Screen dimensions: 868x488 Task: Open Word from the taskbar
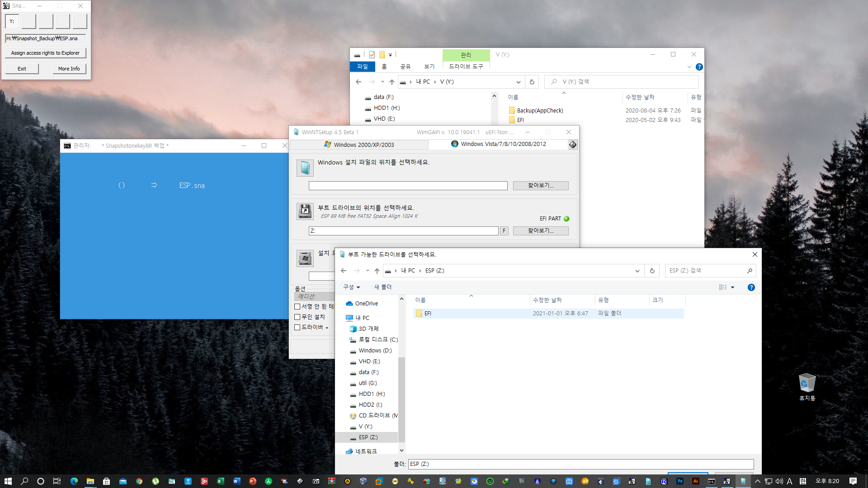pyautogui.click(x=236, y=481)
